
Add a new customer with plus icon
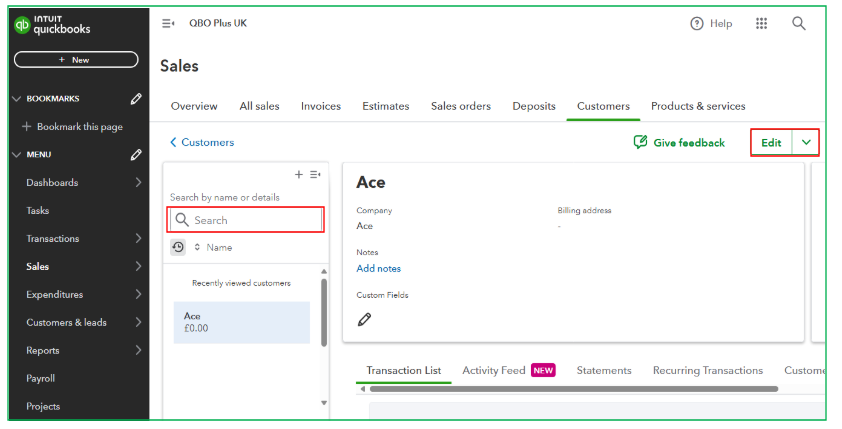(x=298, y=175)
